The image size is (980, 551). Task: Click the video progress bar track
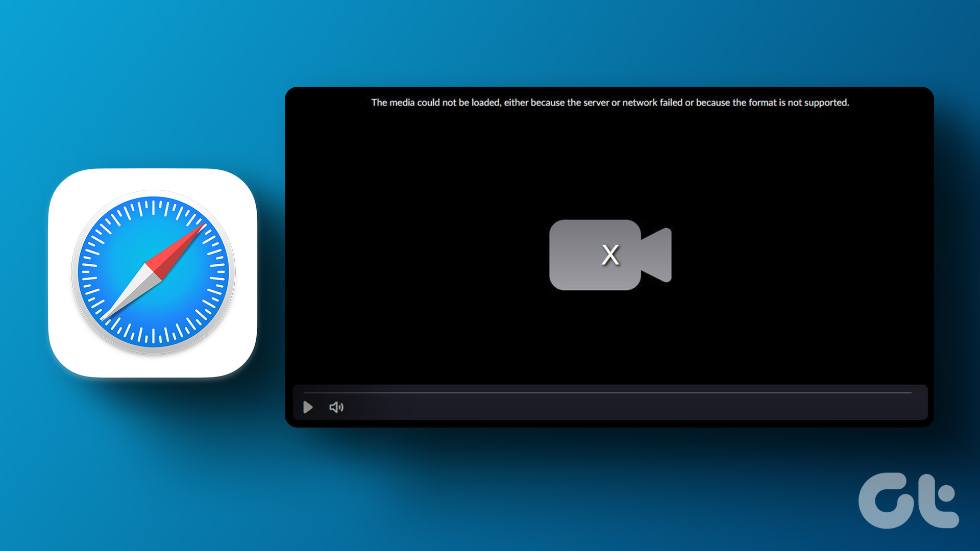click(x=607, y=392)
